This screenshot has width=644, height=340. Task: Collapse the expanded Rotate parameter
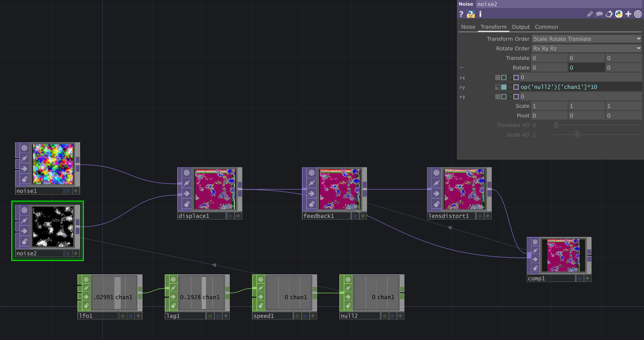(x=462, y=68)
